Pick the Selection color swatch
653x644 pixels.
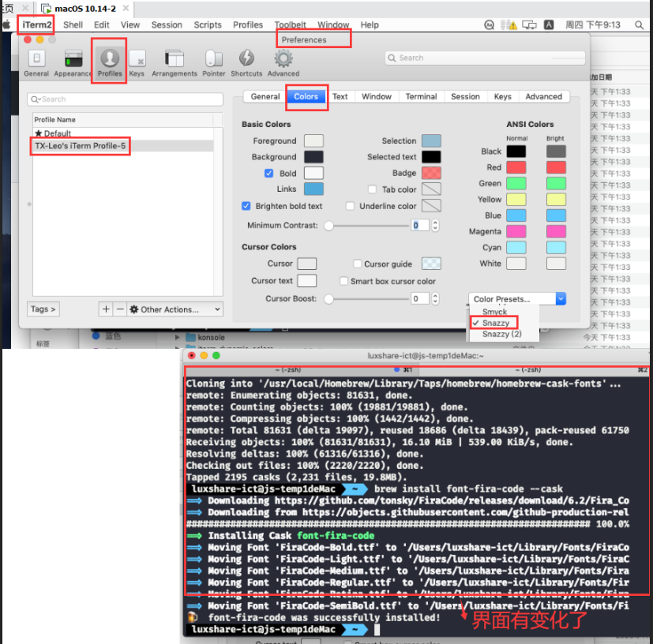431,140
